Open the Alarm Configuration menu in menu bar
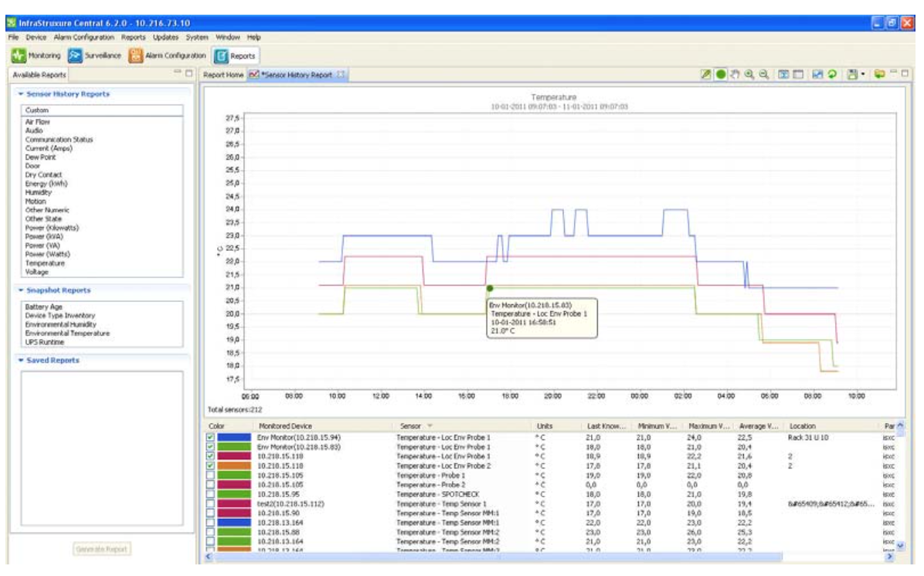Screen dimensions: 924x576 pos(85,37)
